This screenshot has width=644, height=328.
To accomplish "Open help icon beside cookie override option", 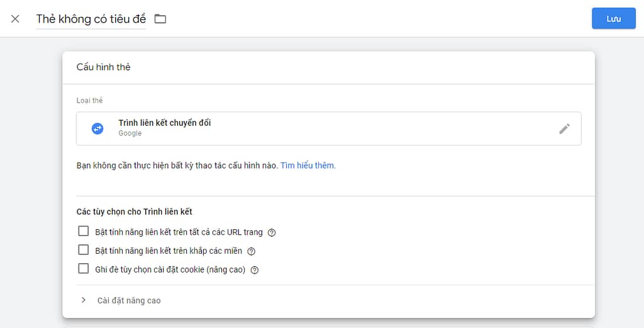I will click(255, 270).
